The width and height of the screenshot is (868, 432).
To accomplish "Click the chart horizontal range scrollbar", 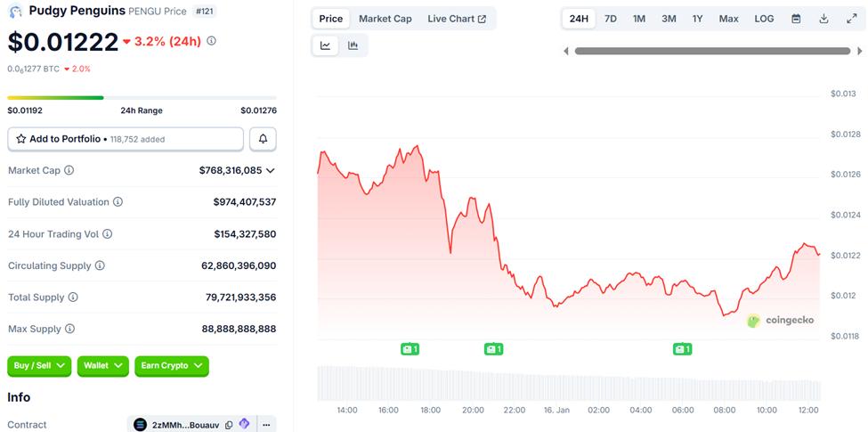I will pos(712,51).
